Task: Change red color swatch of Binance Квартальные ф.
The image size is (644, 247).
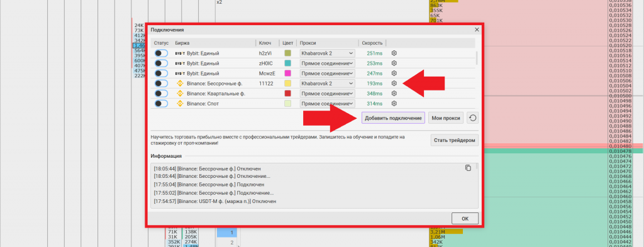Action: click(288, 94)
